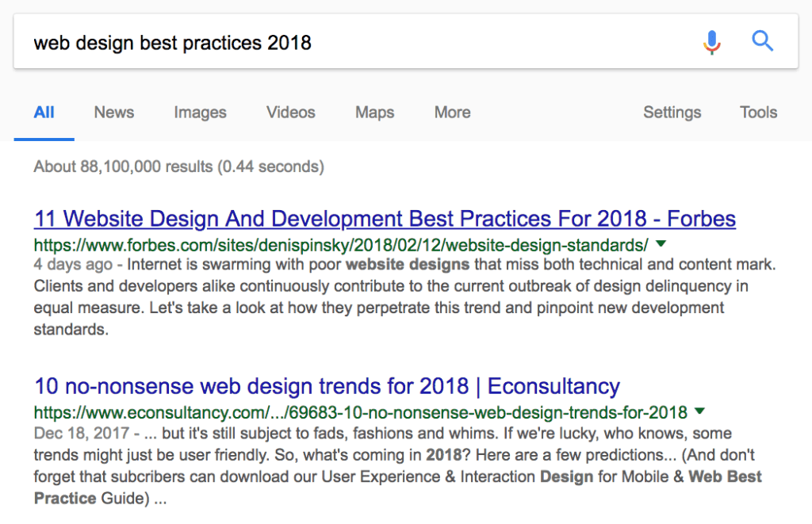Click the blue search magnifier icon

[x=762, y=41]
